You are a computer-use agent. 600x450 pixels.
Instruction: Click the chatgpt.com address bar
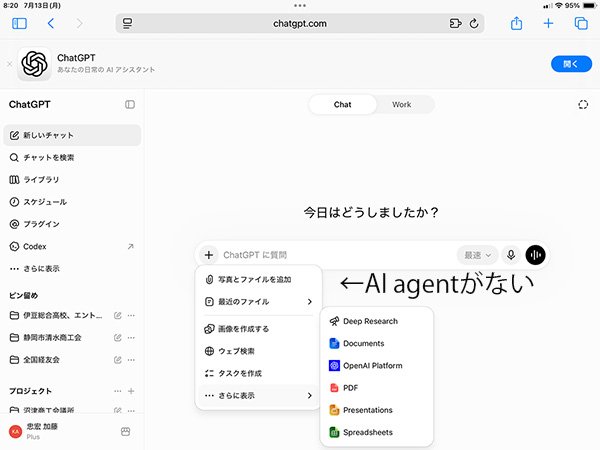(x=300, y=24)
